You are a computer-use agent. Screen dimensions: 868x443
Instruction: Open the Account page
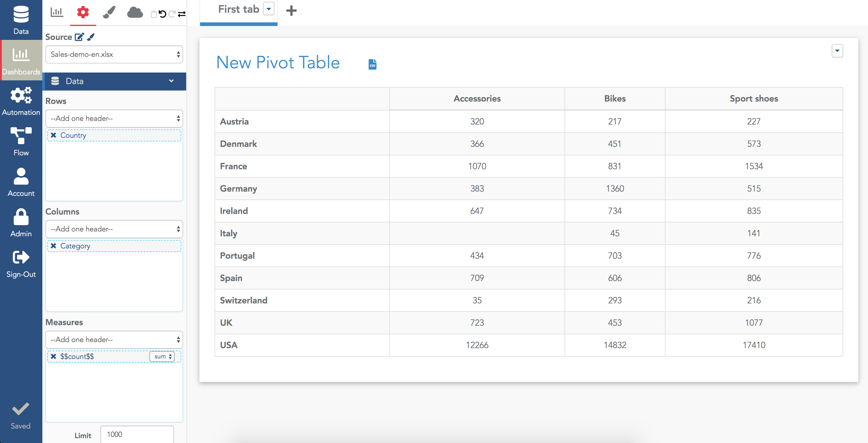21,182
